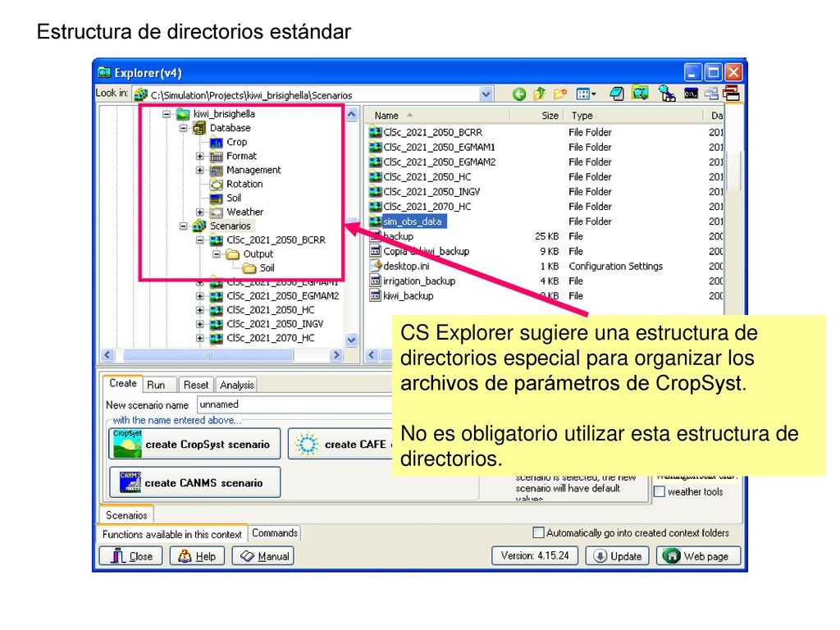This screenshot has height=630, width=840.
Task: Select the Crop folder icon in tree
Action: click(216, 142)
